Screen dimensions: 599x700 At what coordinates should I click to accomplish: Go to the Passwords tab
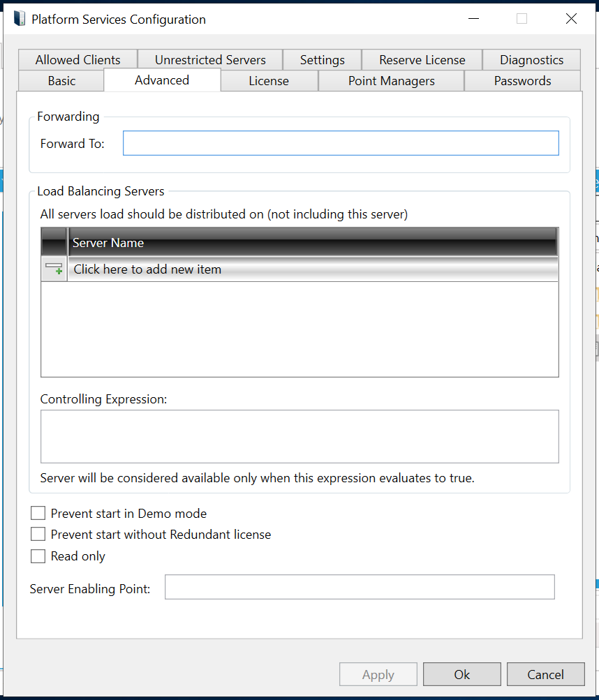pos(522,81)
